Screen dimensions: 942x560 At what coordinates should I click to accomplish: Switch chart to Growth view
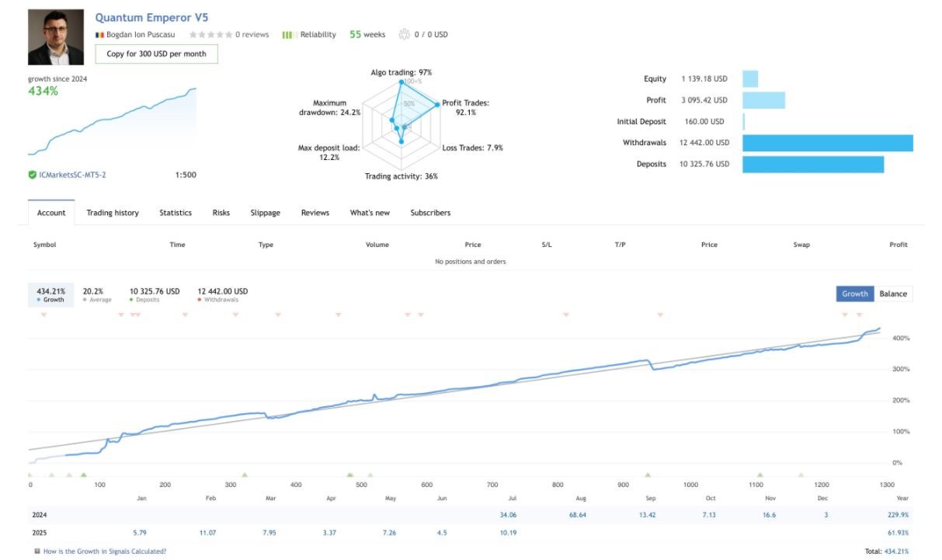854,294
